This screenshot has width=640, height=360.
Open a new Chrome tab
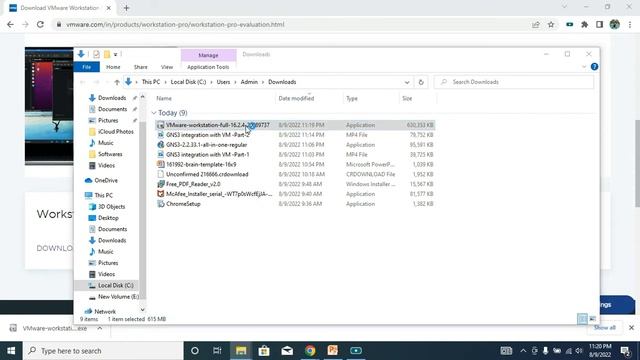(x=127, y=8)
